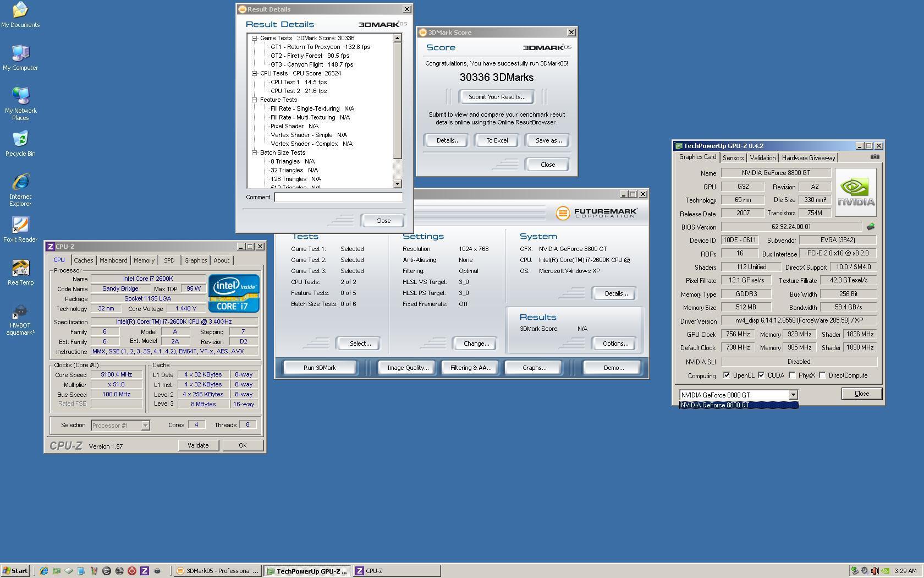Open Internet Explorer desktop shortcut
This screenshot has height=578, width=924.
(x=20, y=190)
